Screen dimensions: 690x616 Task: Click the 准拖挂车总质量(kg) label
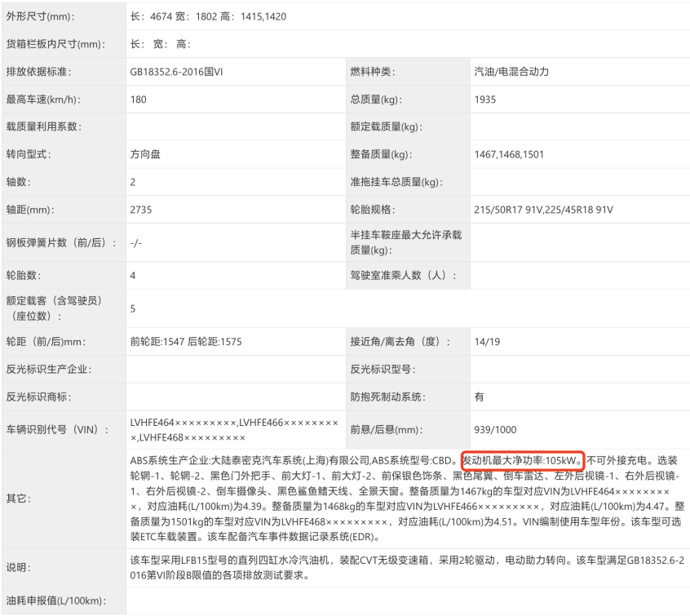click(396, 182)
